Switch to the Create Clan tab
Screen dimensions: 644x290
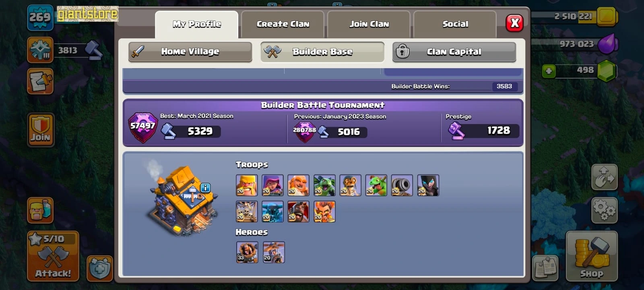[x=283, y=24]
